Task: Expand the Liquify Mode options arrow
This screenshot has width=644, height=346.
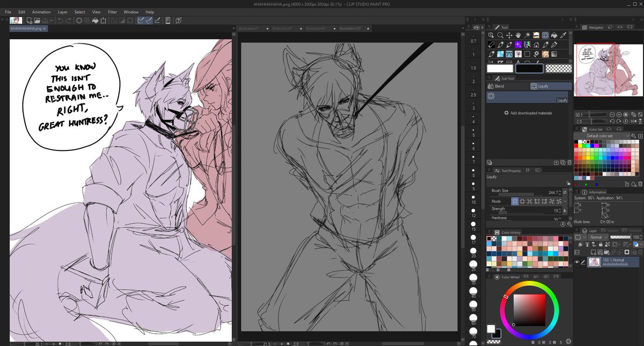Action: tap(565, 201)
